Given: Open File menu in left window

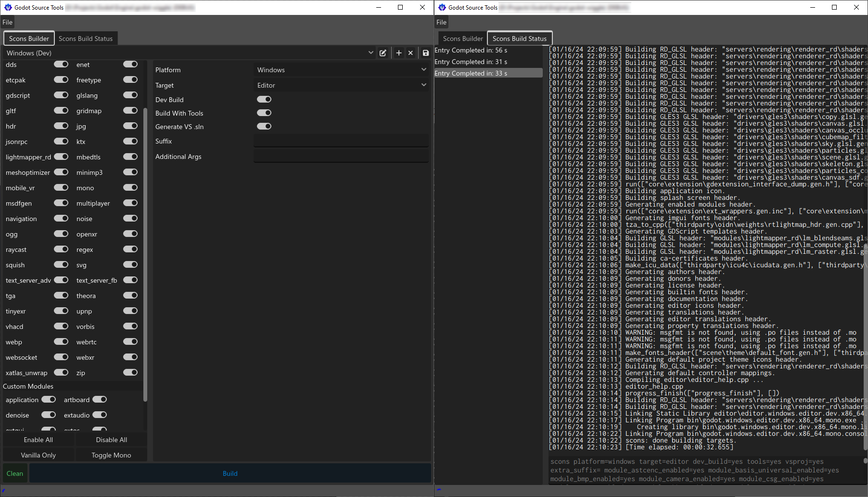Looking at the screenshot, I should click(x=7, y=22).
